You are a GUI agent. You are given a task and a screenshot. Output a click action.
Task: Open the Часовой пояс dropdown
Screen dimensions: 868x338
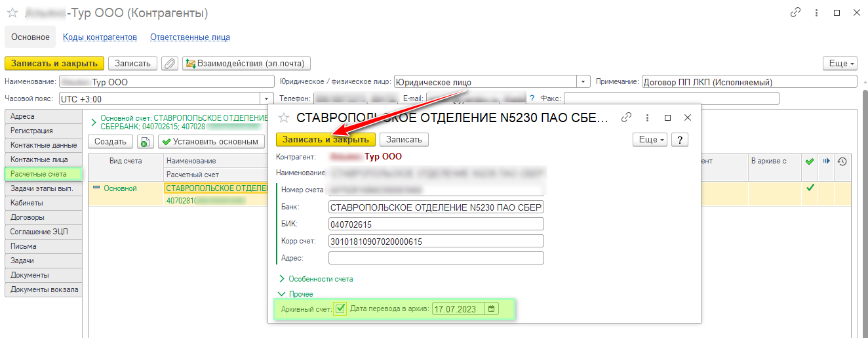coord(267,98)
